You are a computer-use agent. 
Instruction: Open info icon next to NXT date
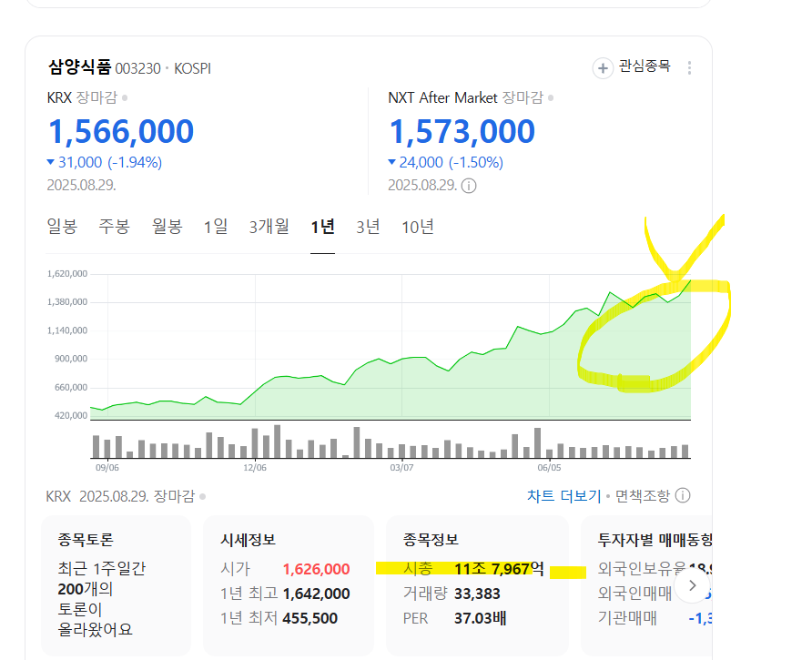[x=469, y=186]
